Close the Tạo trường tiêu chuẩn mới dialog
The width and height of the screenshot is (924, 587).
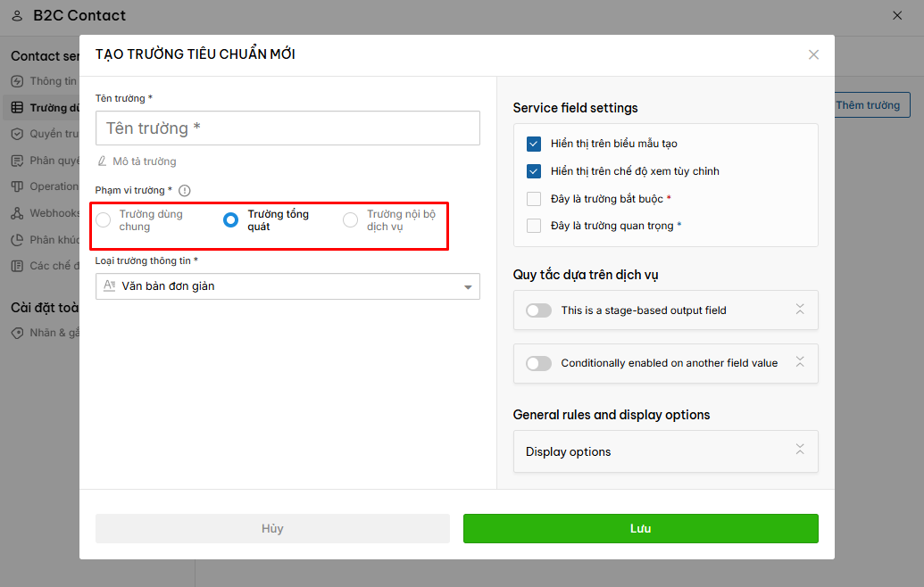click(813, 54)
